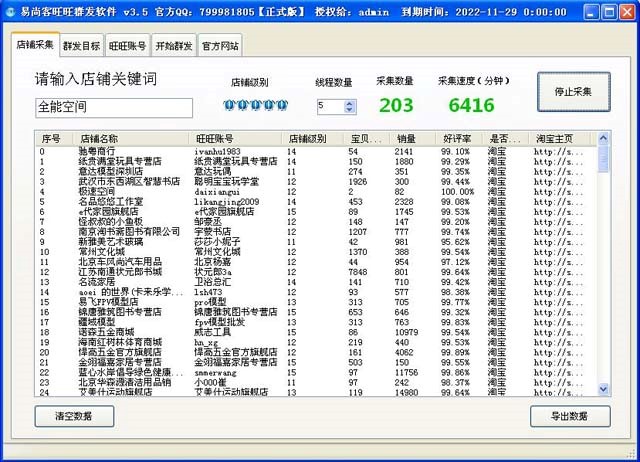The width and height of the screenshot is (640, 462).
Task: Click account daixiangui cell
Action: [x=217, y=192]
